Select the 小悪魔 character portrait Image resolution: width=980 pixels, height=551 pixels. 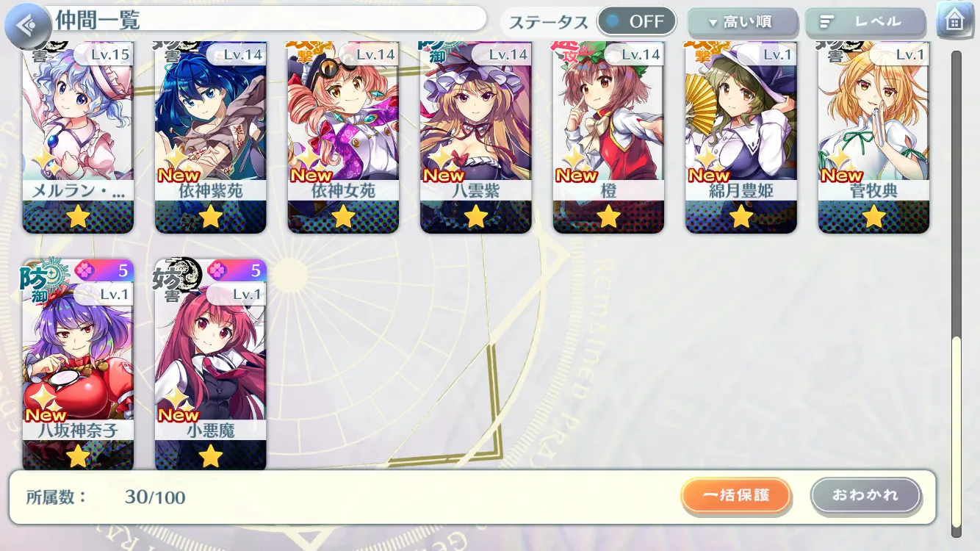pyautogui.click(x=210, y=364)
